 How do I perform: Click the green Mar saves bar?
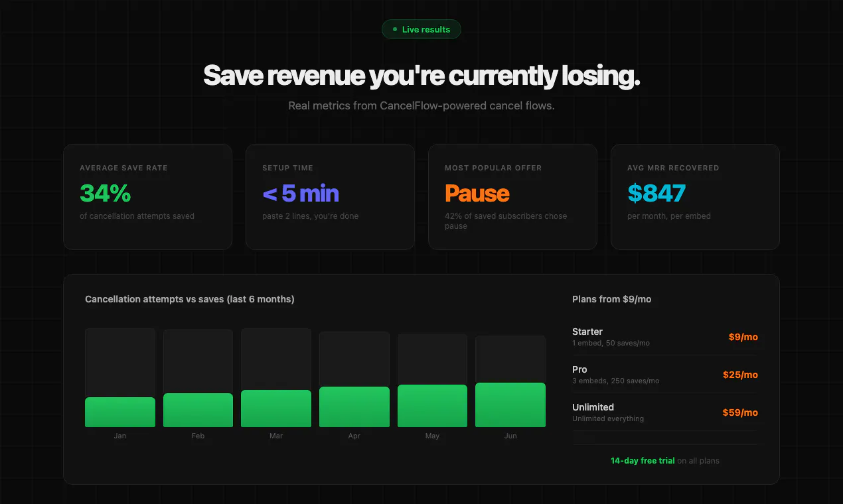point(276,409)
